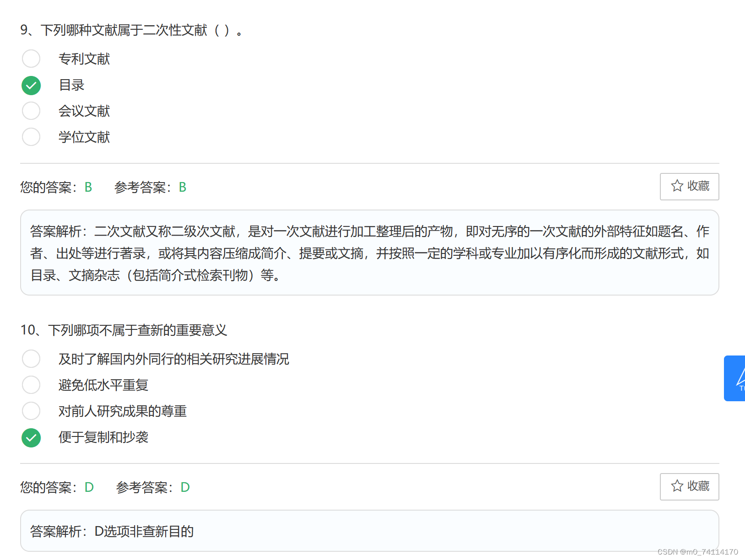The image size is (745, 560).
Task: Click the 答案解析 box about 二次文献
Action: pos(370,253)
